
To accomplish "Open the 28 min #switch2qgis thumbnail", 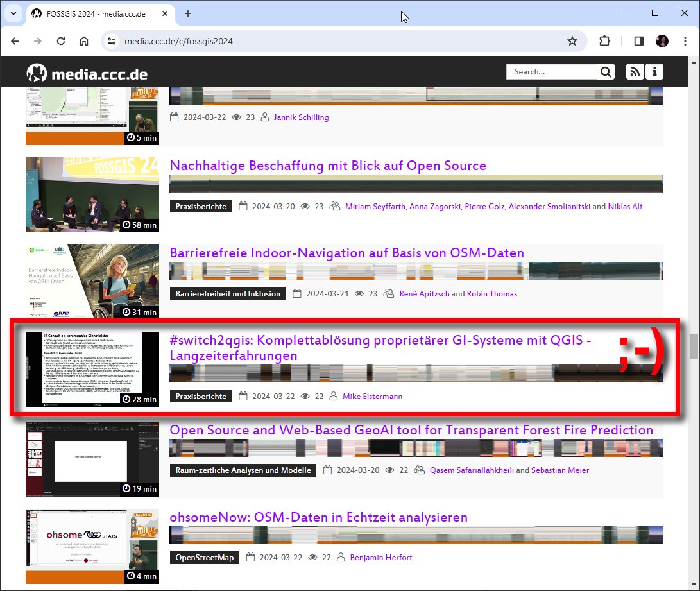I will (x=92, y=369).
